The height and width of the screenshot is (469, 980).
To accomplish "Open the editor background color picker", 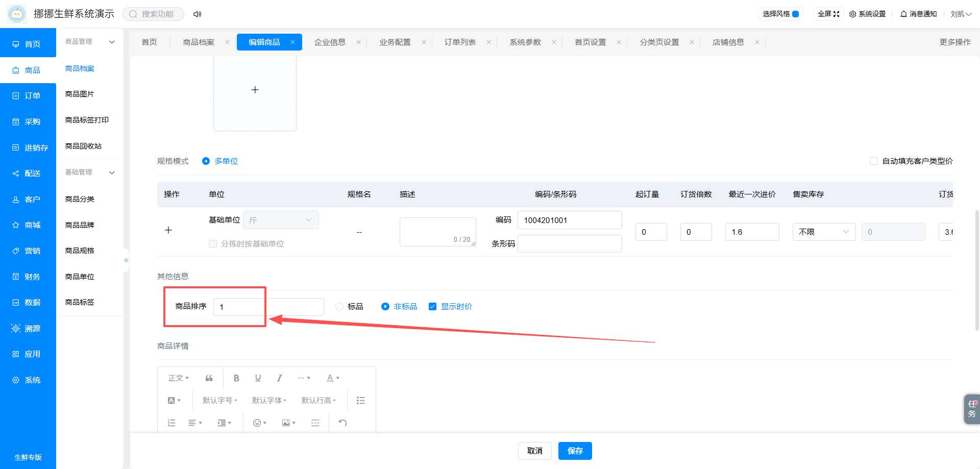I will [x=174, y=401].
